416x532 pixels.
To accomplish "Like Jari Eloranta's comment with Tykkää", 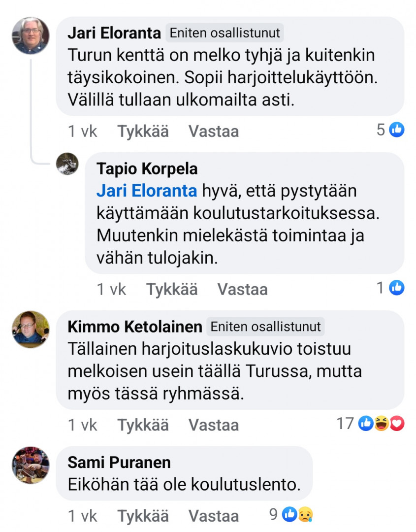I will click(143, 132).
